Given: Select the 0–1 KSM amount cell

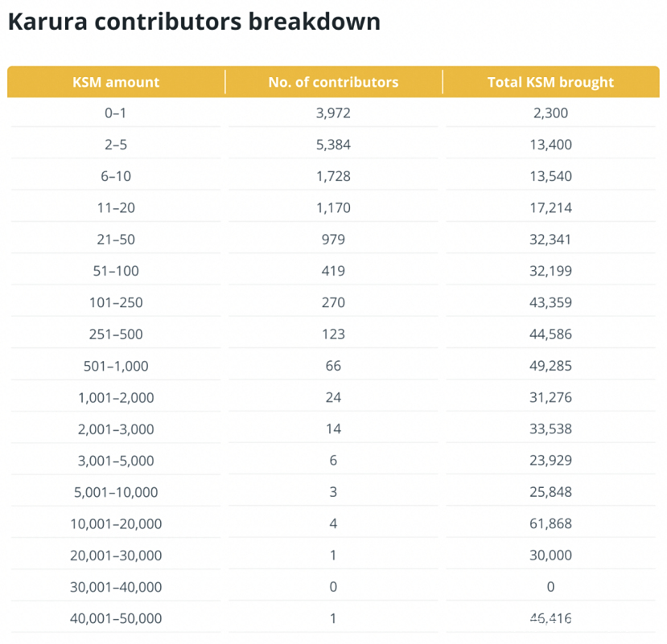Looking at the screenshot, I should [x=116, y=113].
